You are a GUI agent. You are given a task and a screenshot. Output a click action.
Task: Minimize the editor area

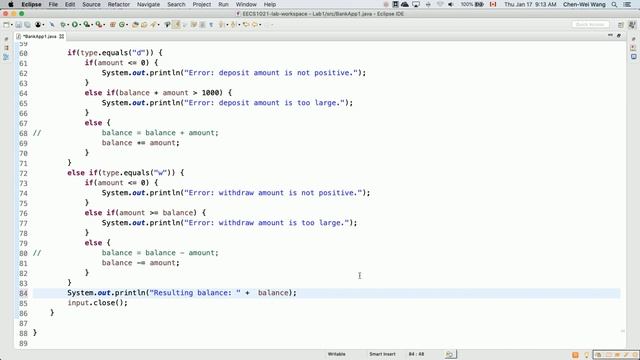tap(610, 36)
